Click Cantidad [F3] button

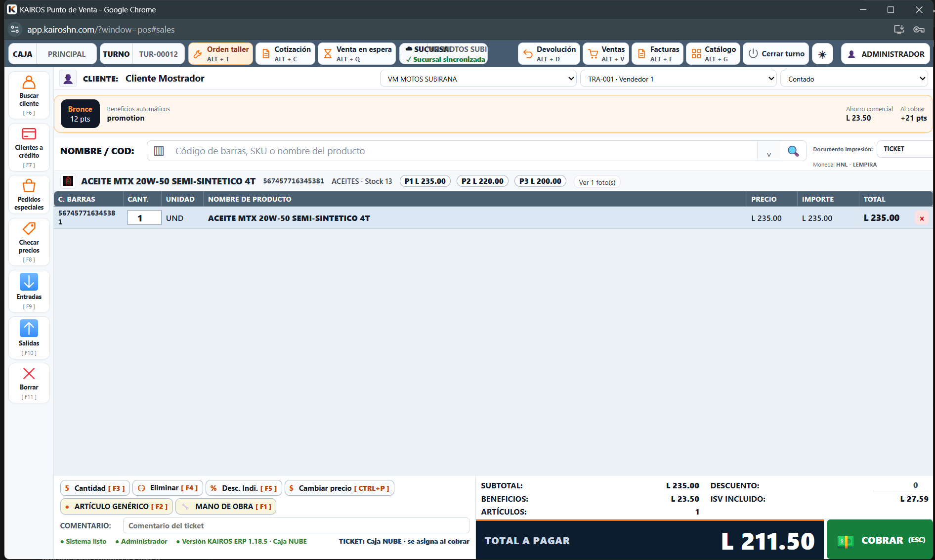pos(95,488)
